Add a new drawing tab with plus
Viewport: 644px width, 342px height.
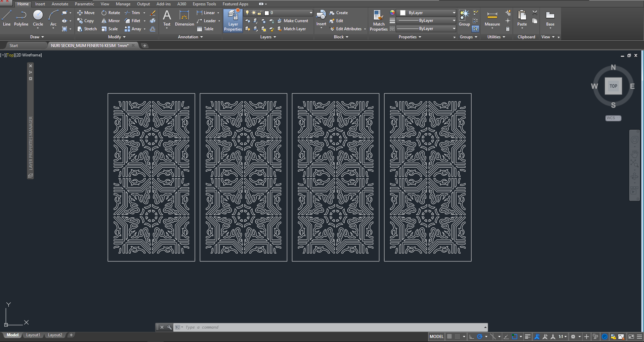(x=145, y=46)
